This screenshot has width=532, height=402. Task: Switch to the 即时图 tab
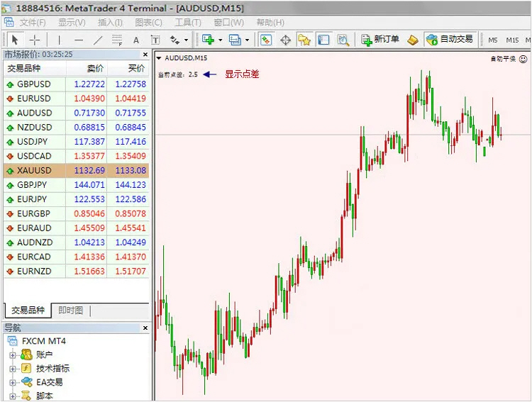(x=71, y=311)
